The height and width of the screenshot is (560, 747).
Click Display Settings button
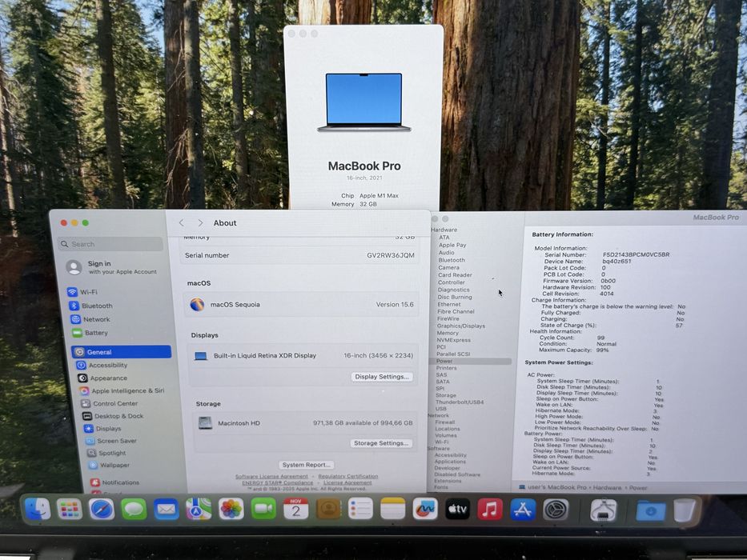pos(382,377)
